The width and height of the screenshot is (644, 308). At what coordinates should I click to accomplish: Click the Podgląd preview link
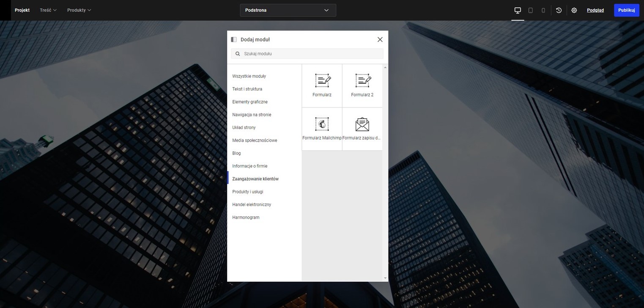(595, 10)
